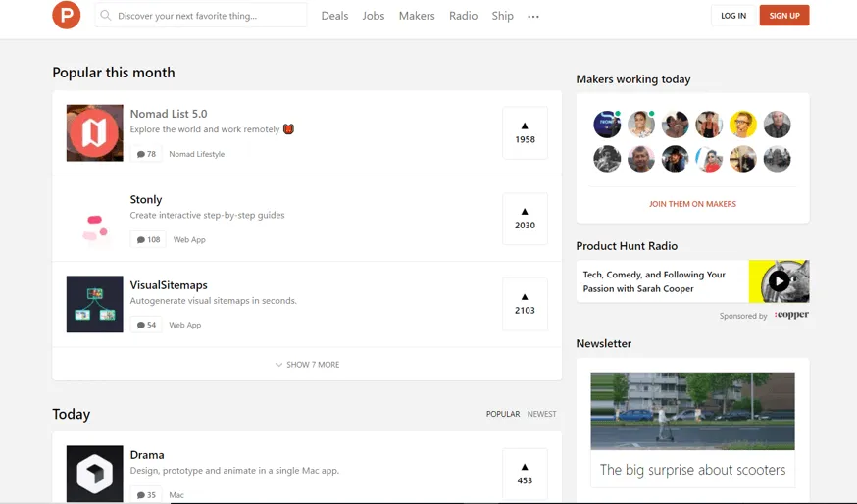Screen dimensions: 857x504
Task: Open the three-dot more menu
Action: (533, 17)
